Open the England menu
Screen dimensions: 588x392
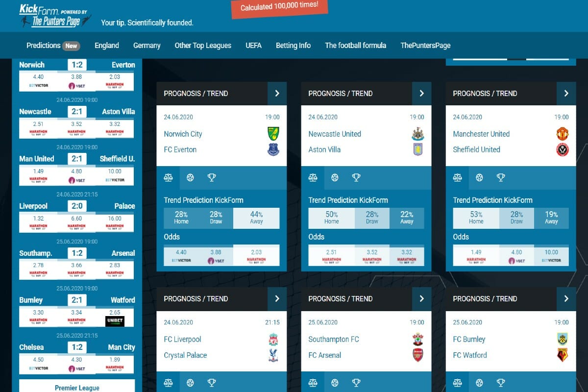107,46
